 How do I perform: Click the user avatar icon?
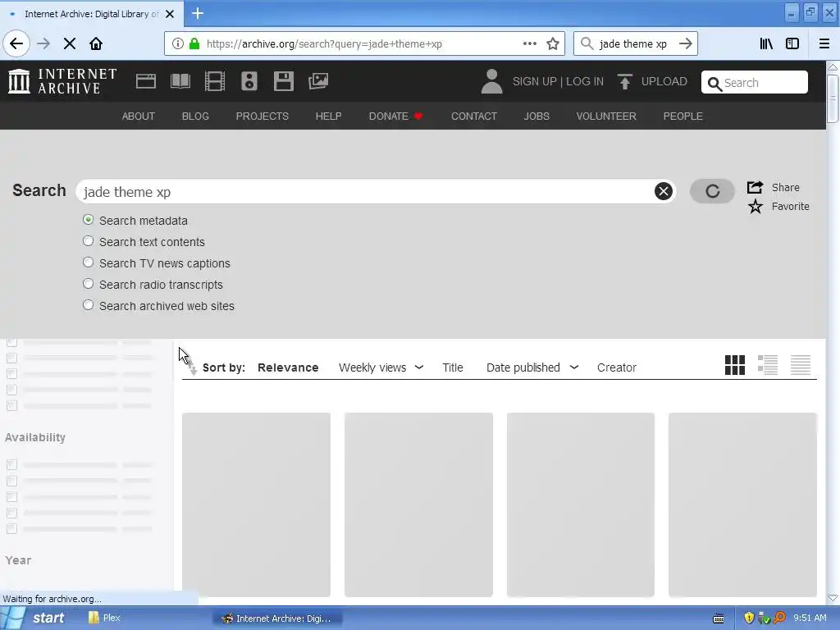[x=491, y=81]
